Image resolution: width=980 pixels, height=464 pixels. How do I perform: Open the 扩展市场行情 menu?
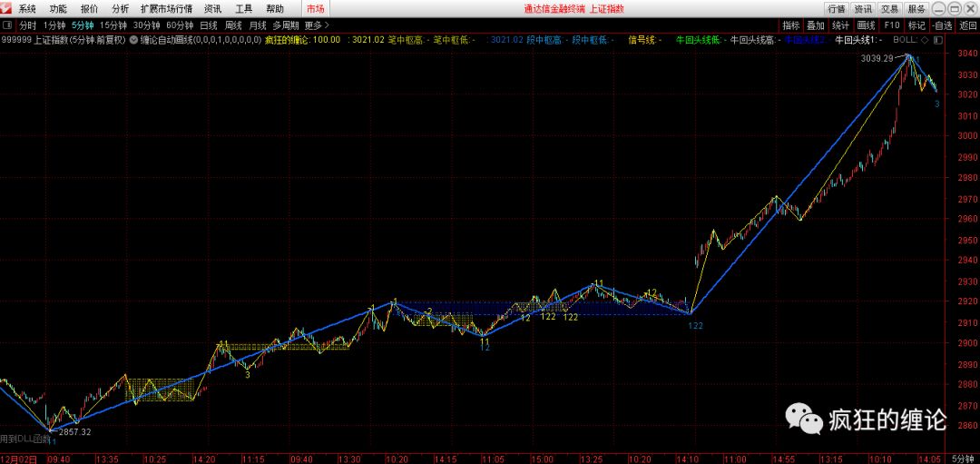point(166,9)
